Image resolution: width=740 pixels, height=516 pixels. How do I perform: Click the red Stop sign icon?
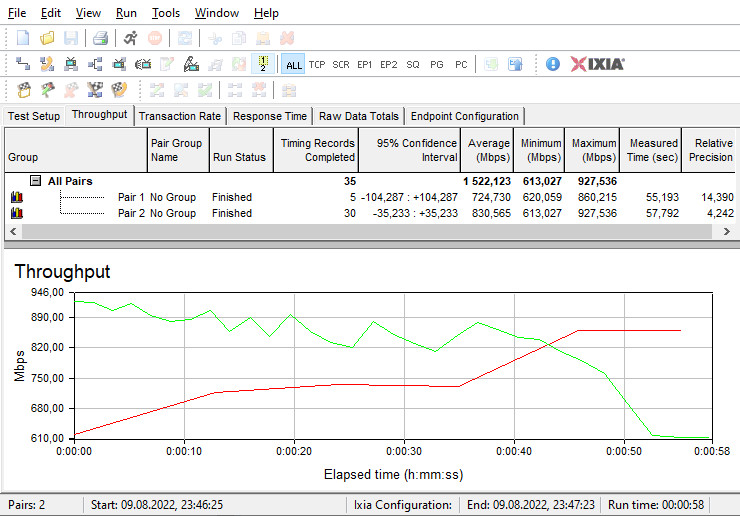point(155,38)
